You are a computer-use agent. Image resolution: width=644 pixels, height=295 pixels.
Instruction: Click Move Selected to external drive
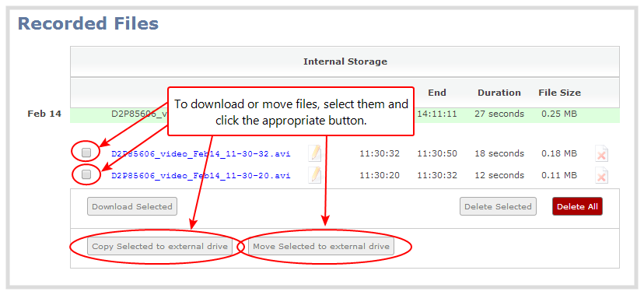pyautogui.click(x=321, y=247)
